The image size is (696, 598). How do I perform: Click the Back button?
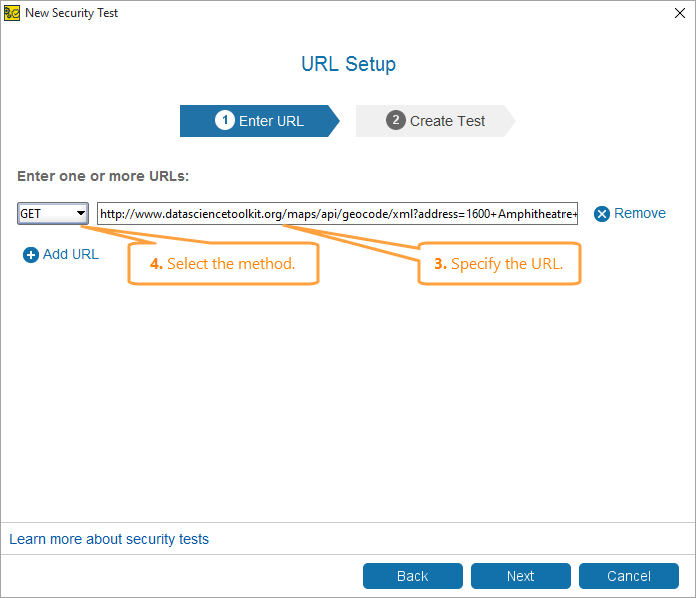(413, 576)
